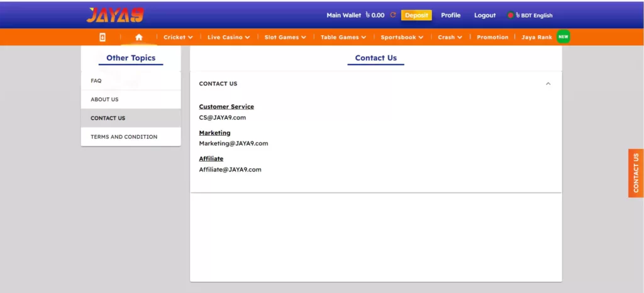The image size is (644, 293).
Task: Select ABOUT US in sidebar
Action: tap(131, 99)
